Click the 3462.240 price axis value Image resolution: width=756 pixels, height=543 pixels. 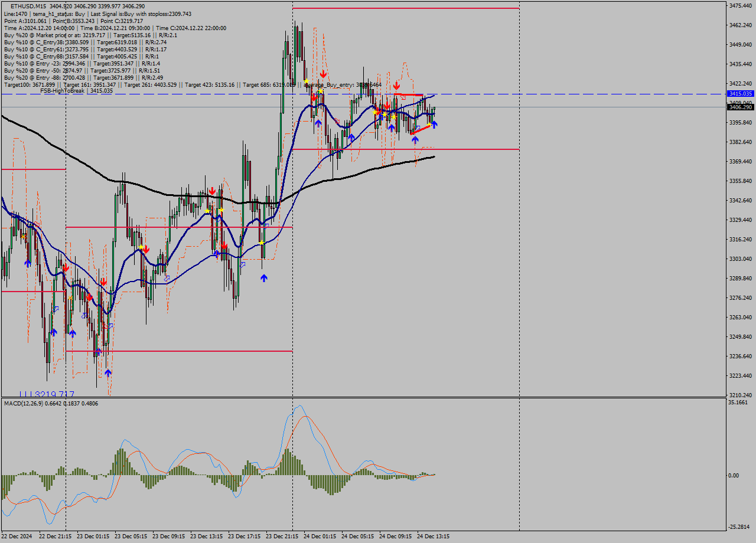740,25
